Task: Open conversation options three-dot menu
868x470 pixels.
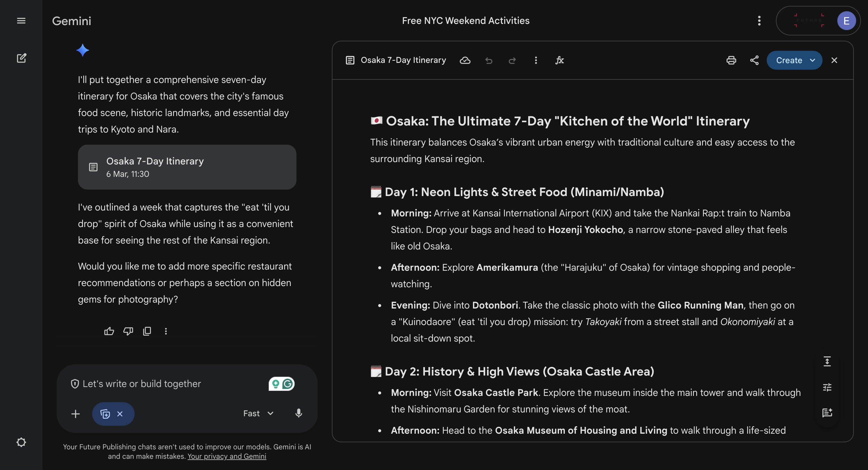Action: [x=759, y=21]
